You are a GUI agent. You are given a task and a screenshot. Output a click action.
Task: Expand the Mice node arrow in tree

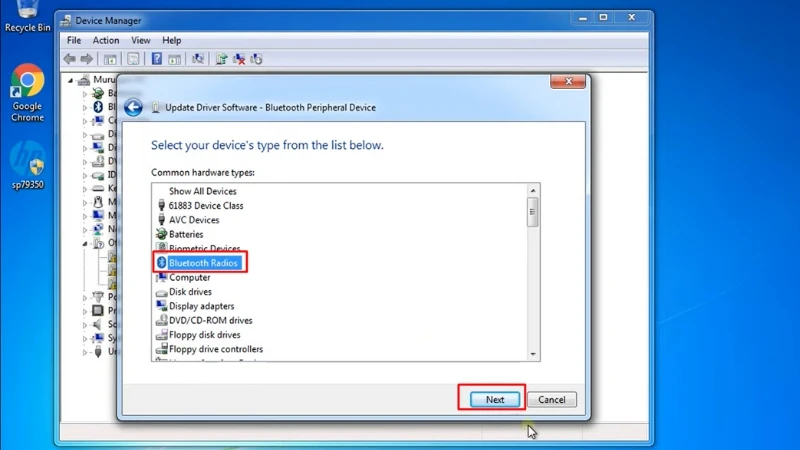(x=85, y=203)
